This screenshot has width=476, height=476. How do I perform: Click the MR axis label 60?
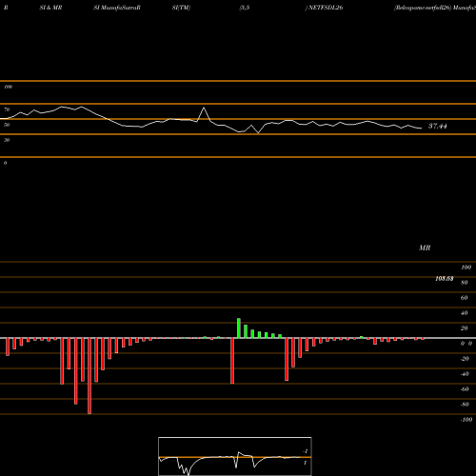(x=465, y=298)
